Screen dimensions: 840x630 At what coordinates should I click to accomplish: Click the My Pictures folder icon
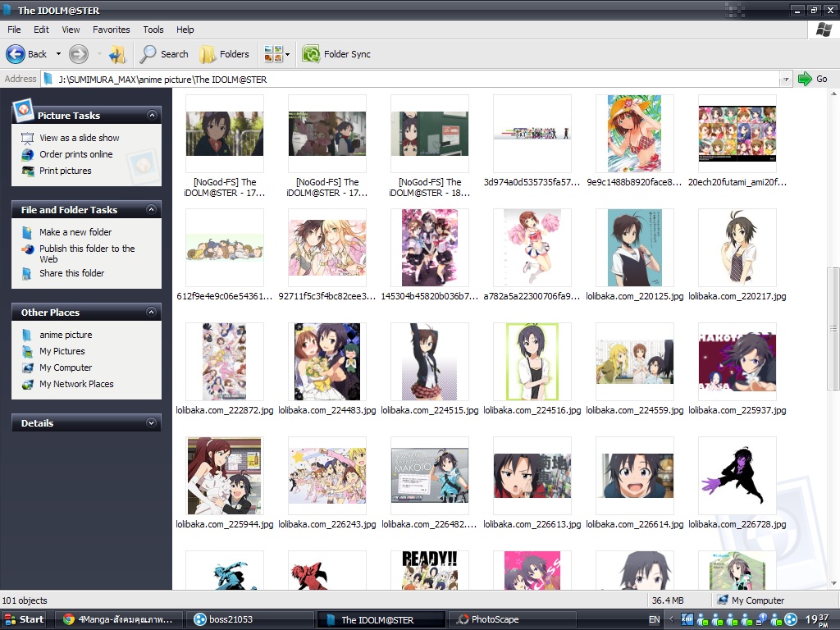(x=27, y=352)
